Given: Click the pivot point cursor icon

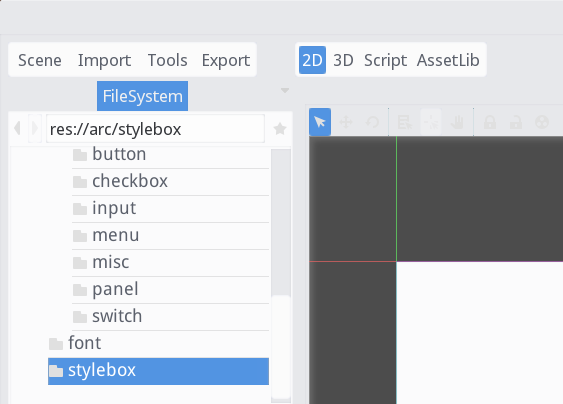Looking at the screenshot, I should click(x=431, y=122).
